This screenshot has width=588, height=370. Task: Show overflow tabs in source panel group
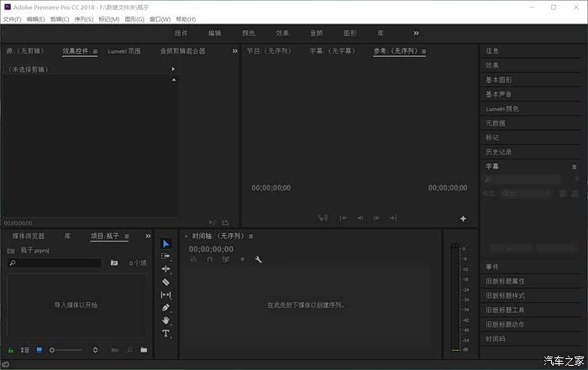234,51
